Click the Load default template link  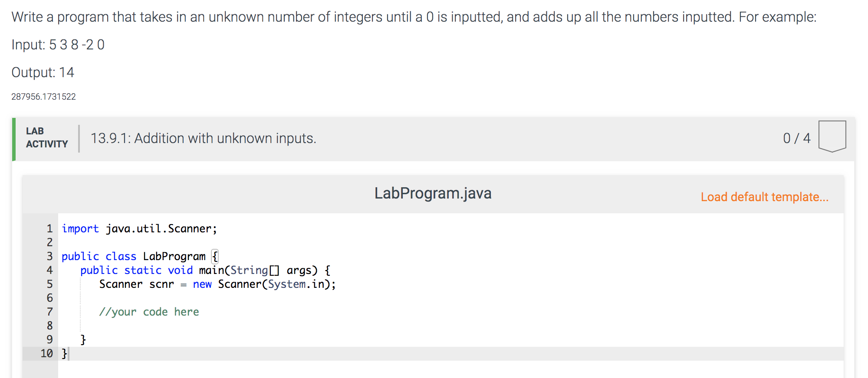tap(764, 197)
